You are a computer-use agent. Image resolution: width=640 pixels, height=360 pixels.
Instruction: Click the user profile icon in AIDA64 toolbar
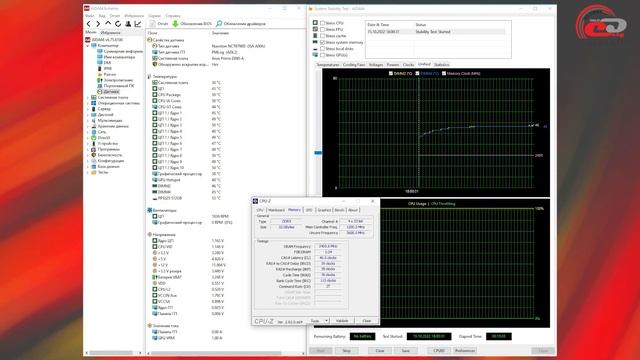coord(128,24)
